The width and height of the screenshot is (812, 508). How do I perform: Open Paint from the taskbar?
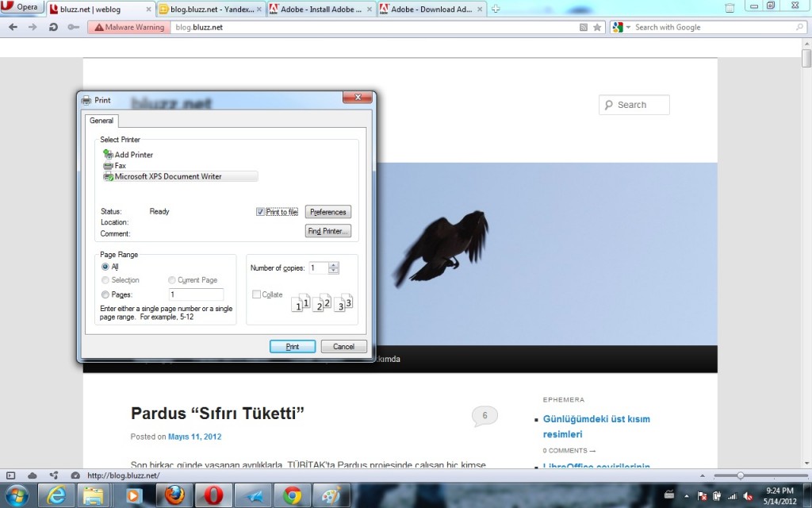point(331,496)
